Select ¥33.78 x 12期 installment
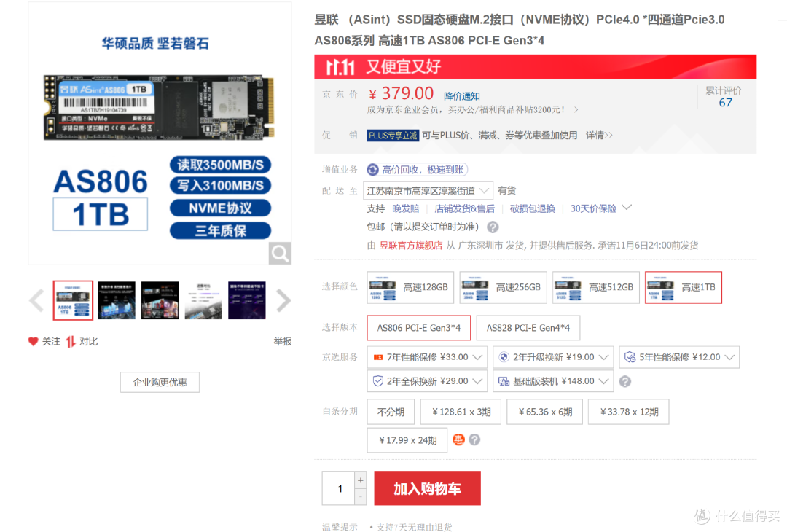Screen dimensions: 787x532 [x=629, y=412]
